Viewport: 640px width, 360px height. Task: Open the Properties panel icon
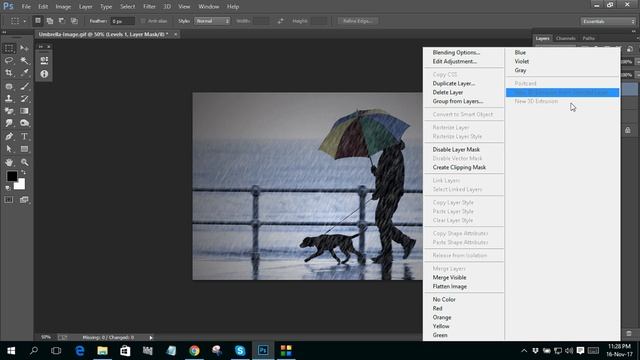(x=44, y=60)
